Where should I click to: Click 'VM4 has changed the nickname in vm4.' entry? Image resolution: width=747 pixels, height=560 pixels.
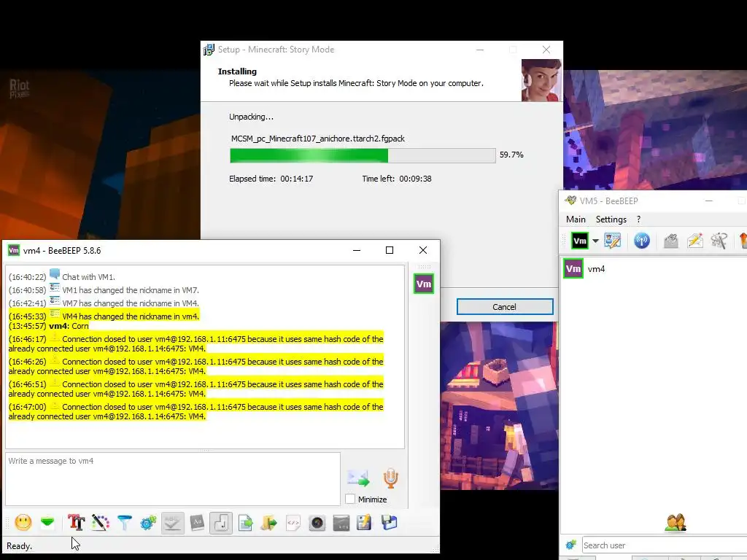(x=131, y=316)
